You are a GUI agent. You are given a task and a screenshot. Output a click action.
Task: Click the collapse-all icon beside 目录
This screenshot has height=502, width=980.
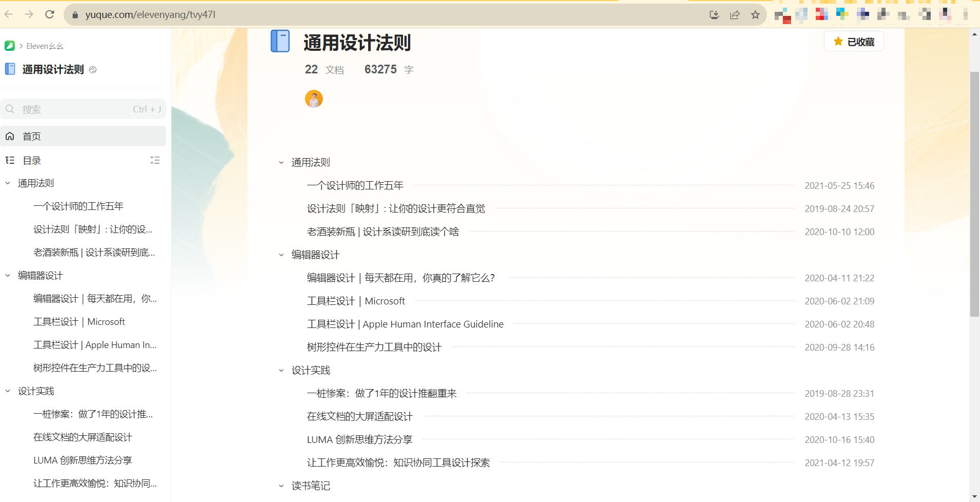coord(155,161)
